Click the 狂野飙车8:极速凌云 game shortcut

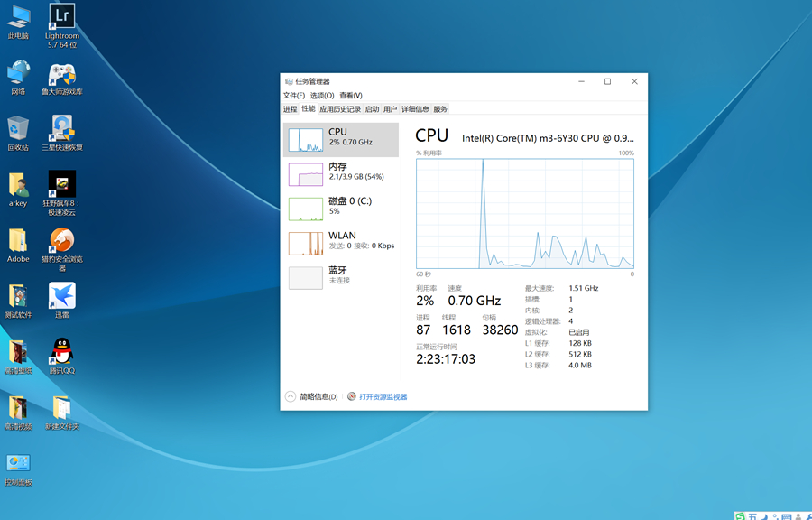pos(62,193)
